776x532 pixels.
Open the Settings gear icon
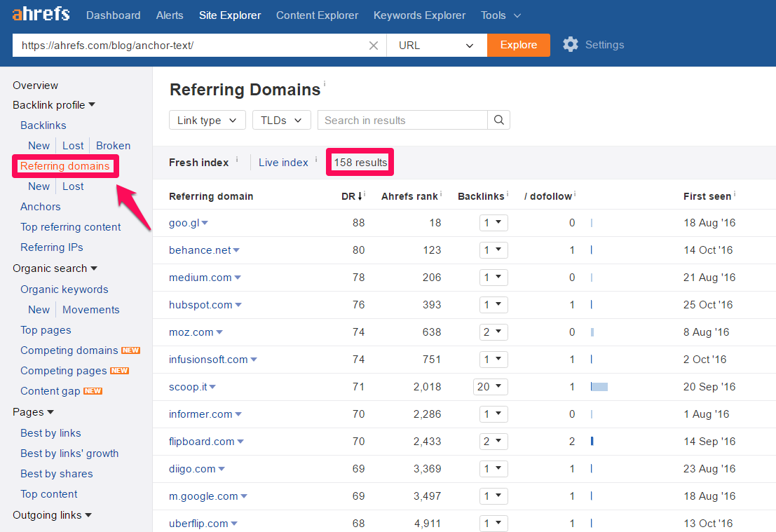(x=570, y=45)
